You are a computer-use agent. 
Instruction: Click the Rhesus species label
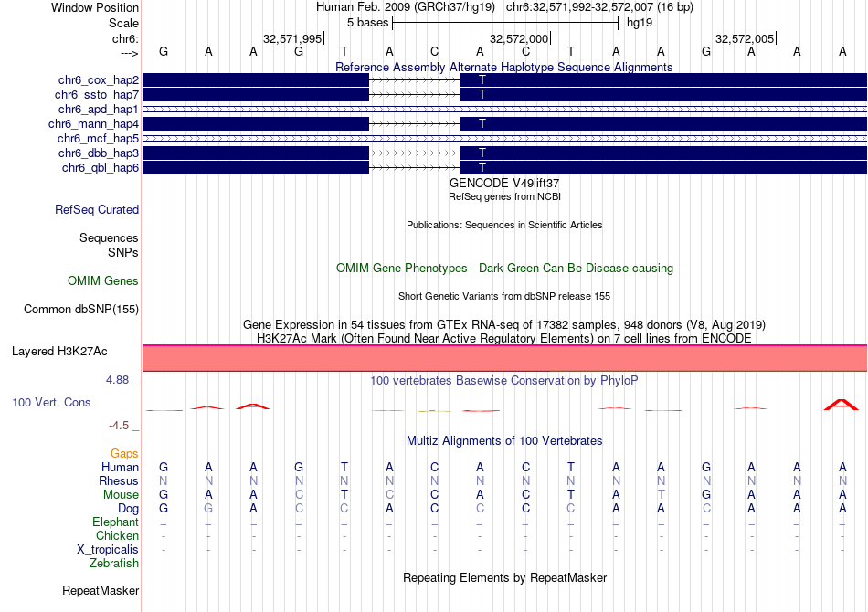point(119,480)
